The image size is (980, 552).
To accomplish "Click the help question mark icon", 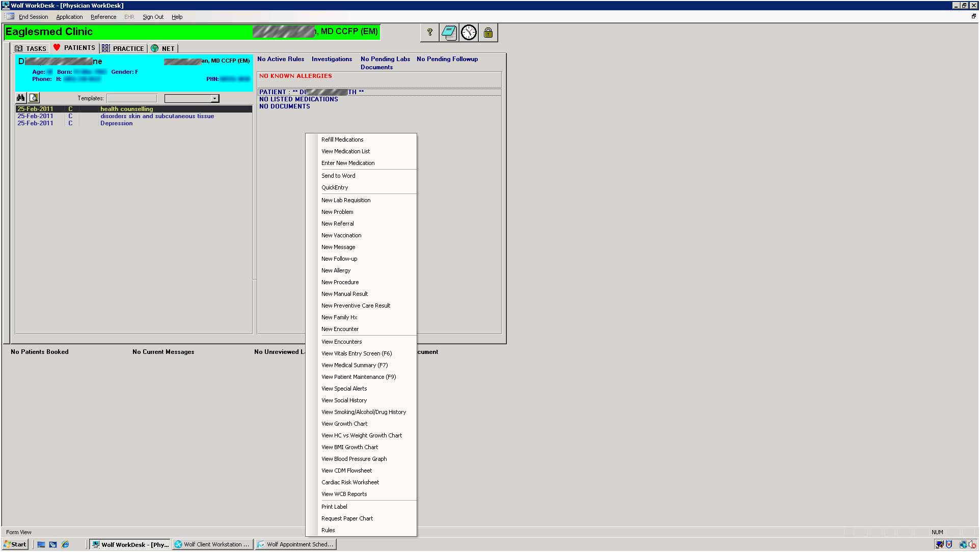I will 430,33.
